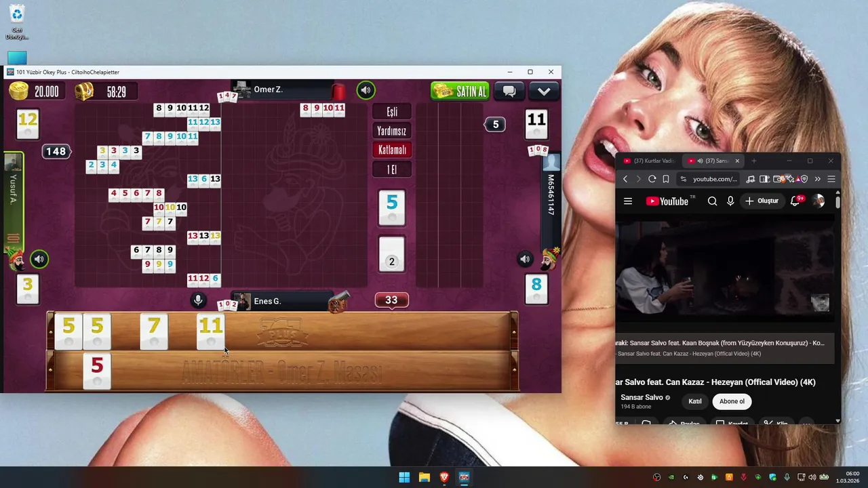868x488 pixels.
Task: Open the Windows Start menu
Action: 404,477
